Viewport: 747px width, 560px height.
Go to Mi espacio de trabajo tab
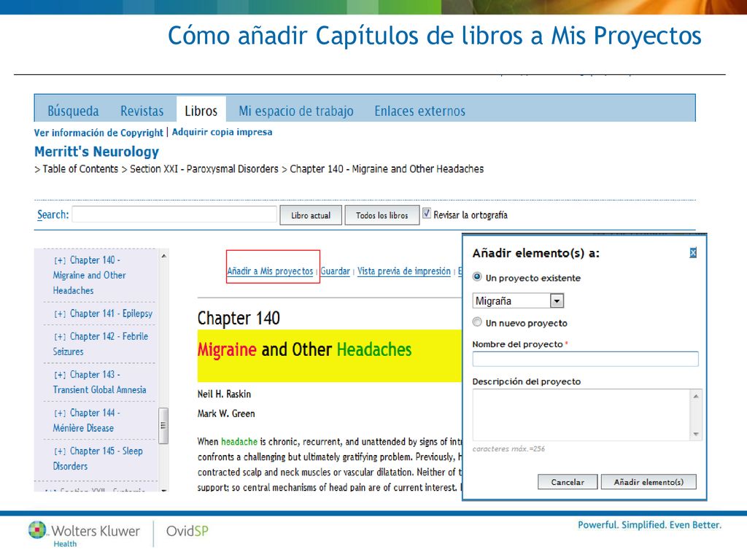pos(296,111)
